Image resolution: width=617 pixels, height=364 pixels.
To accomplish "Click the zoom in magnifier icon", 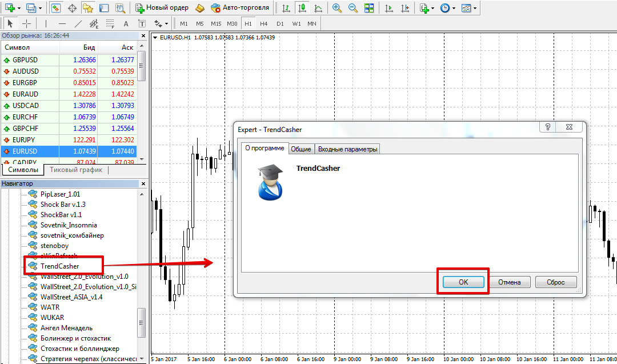I will 337,8.
